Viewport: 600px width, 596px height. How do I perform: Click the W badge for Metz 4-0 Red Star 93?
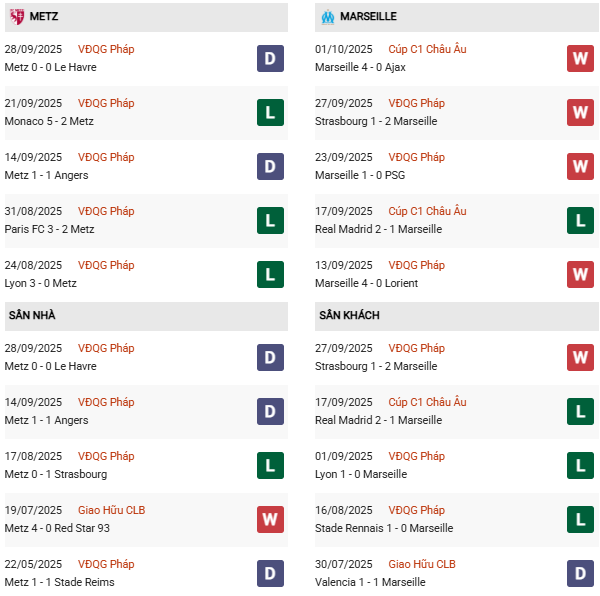(270, 519)
